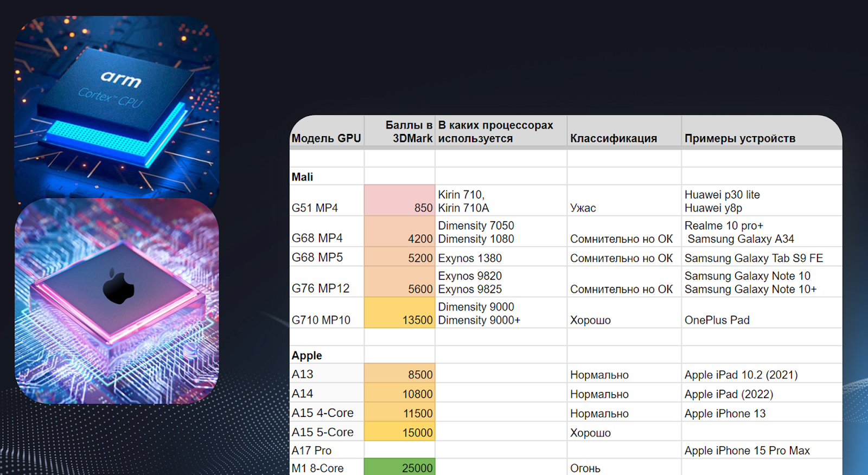The image size is (868, 475).
Task: Select the score cell 8500
Action: (399, 373)
